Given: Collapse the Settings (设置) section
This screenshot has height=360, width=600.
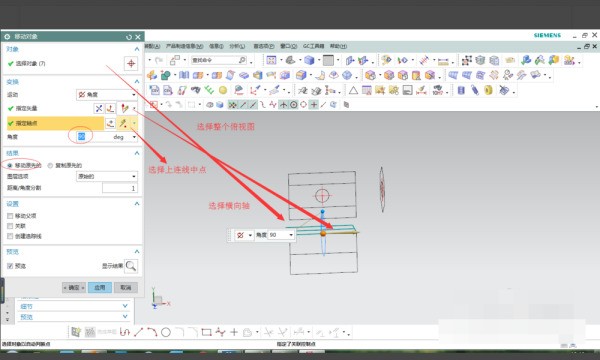Looking at the screenshot, I should click(137, 204).
